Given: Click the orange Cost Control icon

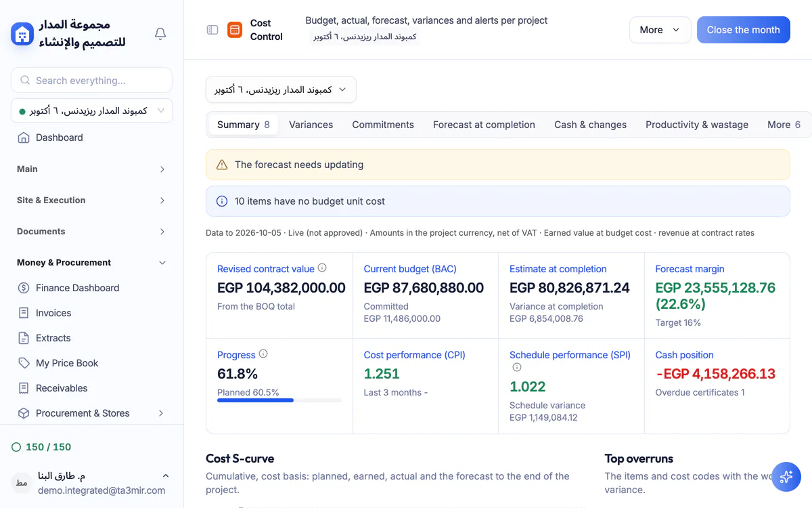Looking at the screenshot, I should click(x=235, y=30).
